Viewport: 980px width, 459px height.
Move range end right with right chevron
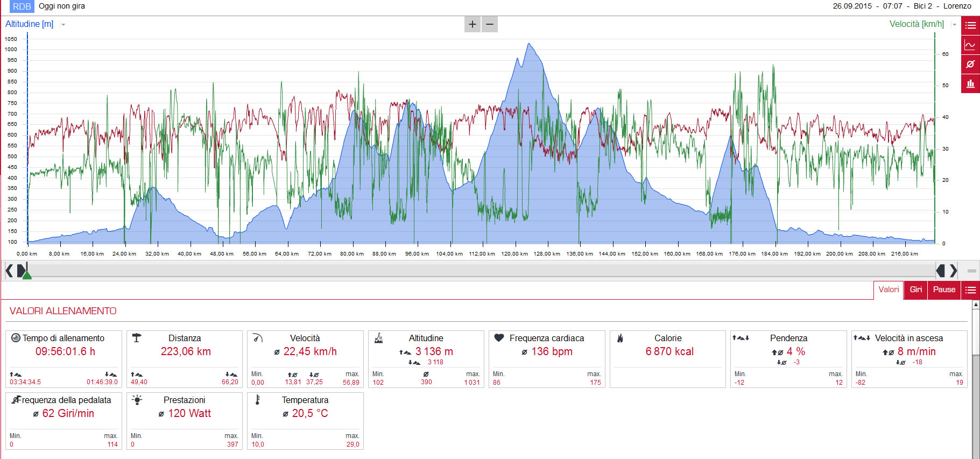954,270
